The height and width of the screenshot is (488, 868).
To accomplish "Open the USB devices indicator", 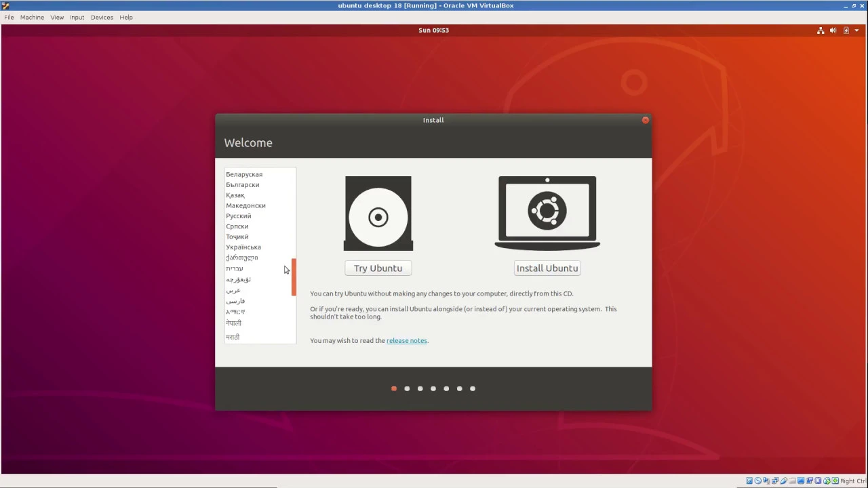I will click(x=783, y=481).
